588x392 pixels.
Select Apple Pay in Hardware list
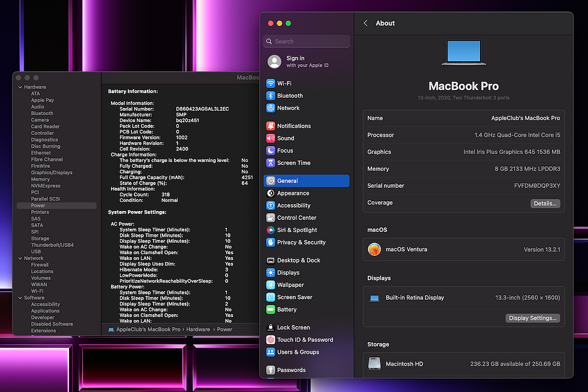(43, 101)
